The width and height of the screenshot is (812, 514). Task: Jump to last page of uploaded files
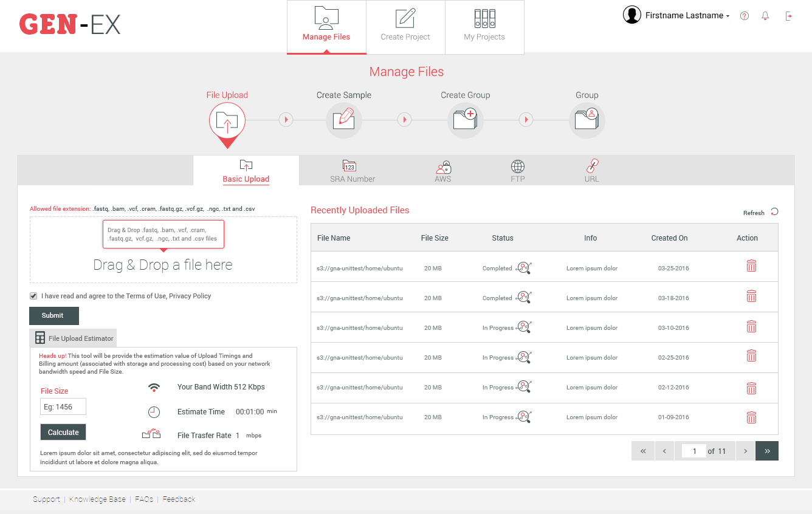click(x=767, y=451)
